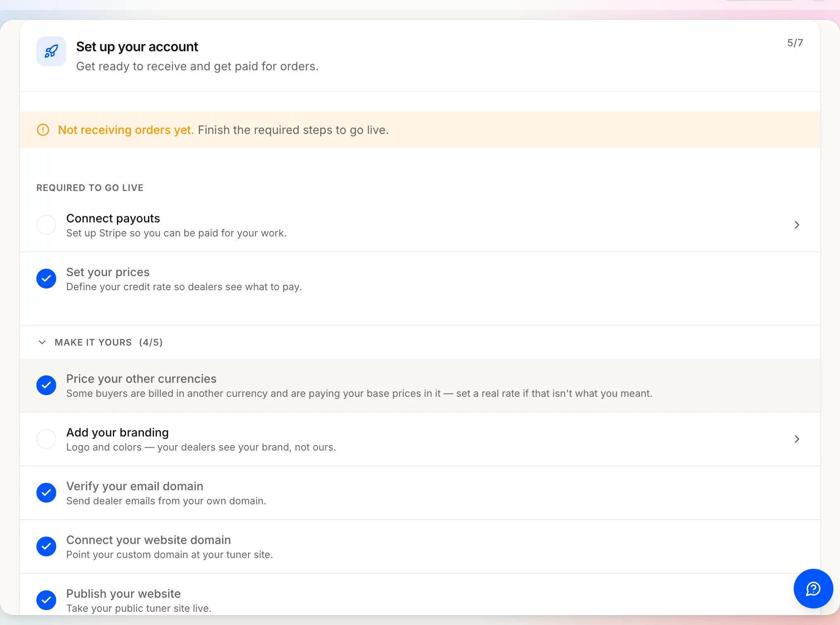Click the Make It Yours (4/5) header
Viewport: 840px width, 625px height.
coord(109,342)
